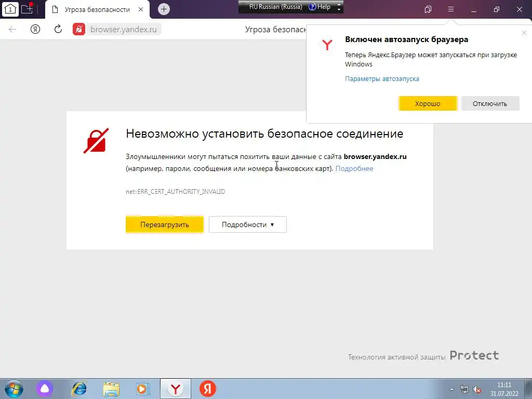This screenshot has width=532, height=399.
Task: Open the tab counter home icon
Action: [10, 9]
